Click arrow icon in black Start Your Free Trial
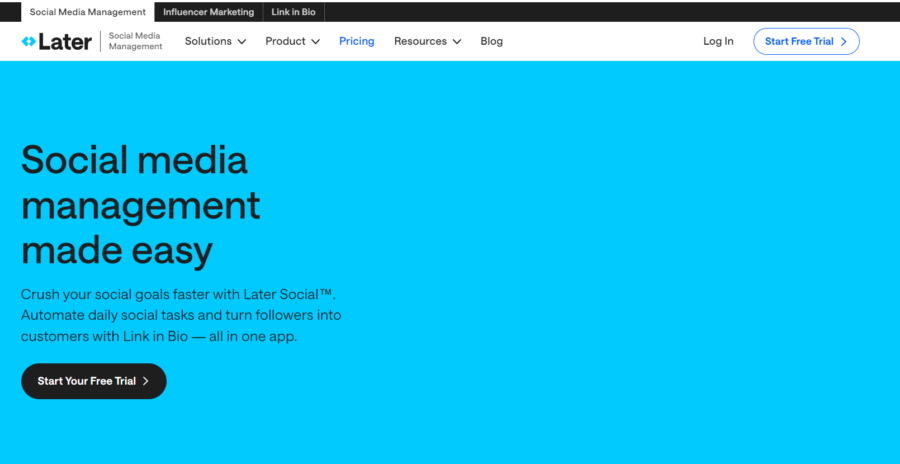This screenshot has width=900, height=464. (x=146, y=381)
